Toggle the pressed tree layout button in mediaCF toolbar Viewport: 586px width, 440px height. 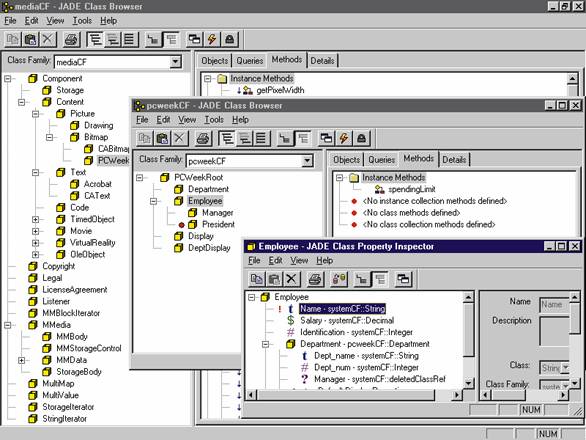click(x=171, y=39)
